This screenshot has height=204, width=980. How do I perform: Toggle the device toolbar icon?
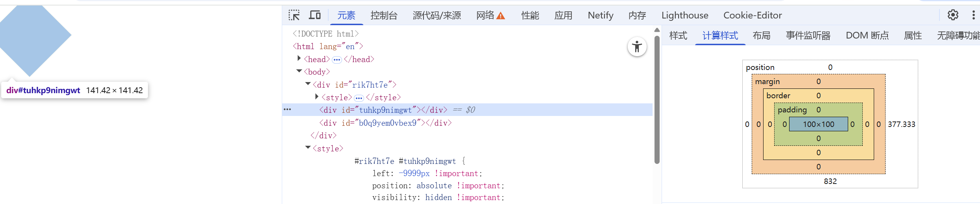point(314,15)
